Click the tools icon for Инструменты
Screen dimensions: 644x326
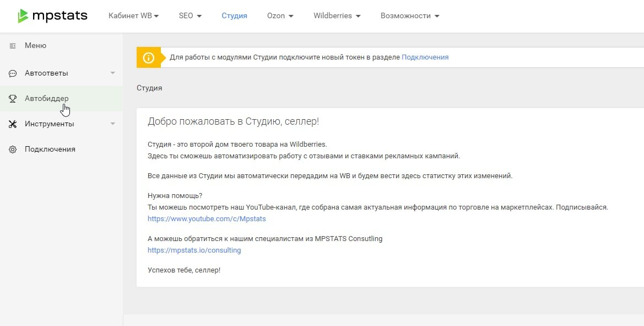[x=13, y=124]
